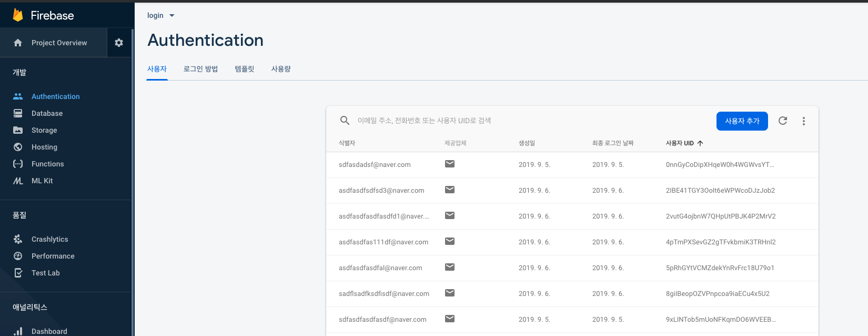Image resolution: width=868 pixels, height=336 pixels.
Task: Click the 사용자 추가 button
Action: coord(742,121)
